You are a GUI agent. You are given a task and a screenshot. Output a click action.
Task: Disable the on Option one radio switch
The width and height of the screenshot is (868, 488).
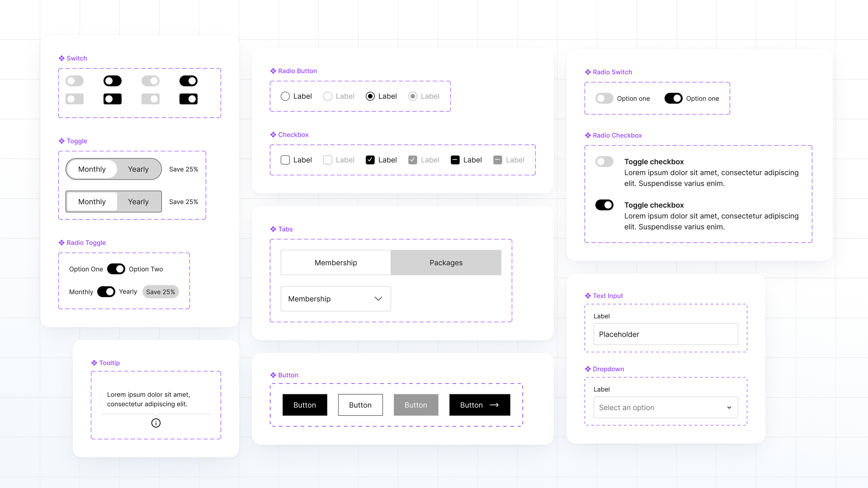coord(674,98)
